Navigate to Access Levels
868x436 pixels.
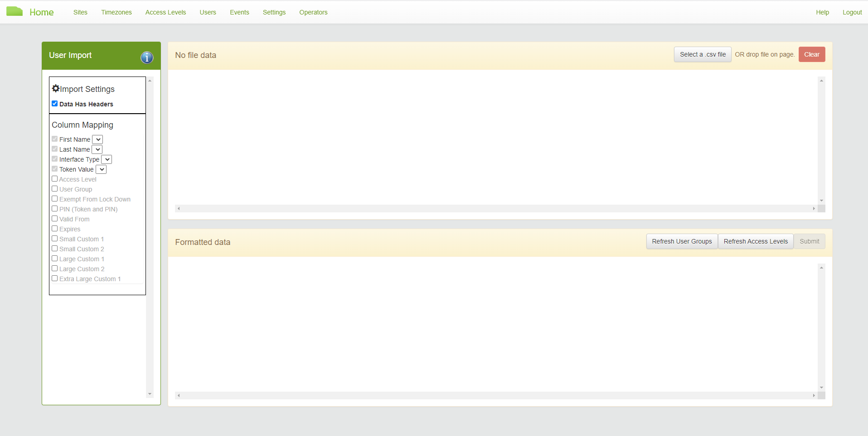tap(165, 12)
